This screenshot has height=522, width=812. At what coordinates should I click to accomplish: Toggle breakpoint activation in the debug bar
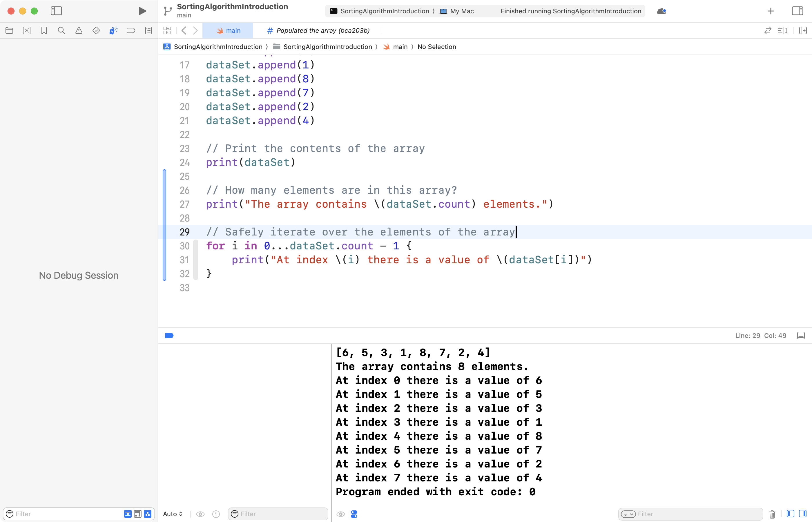click(x=169, y=335)
